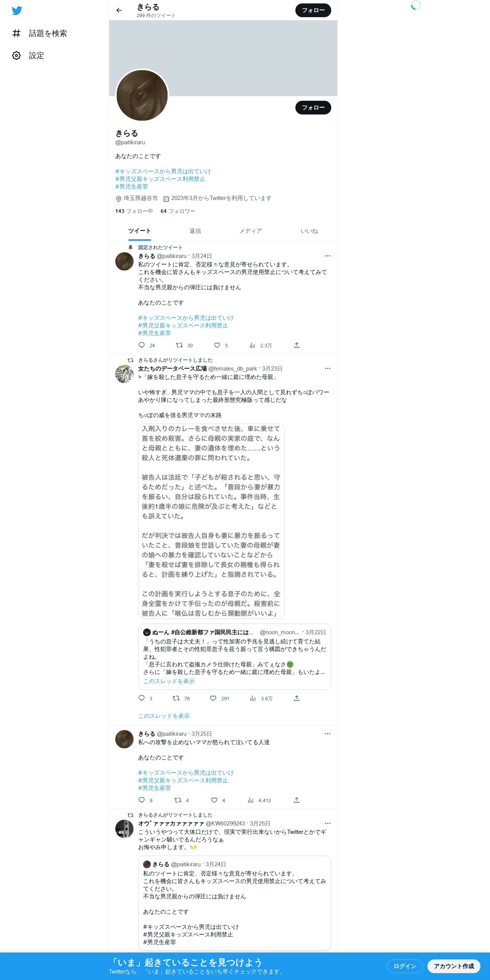Switch to the 返信 tab

pyautogui.click(x=195, y=231)
